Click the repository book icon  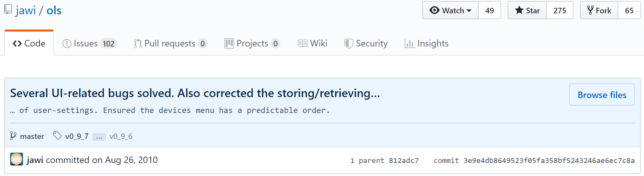(x=8, y=9)
